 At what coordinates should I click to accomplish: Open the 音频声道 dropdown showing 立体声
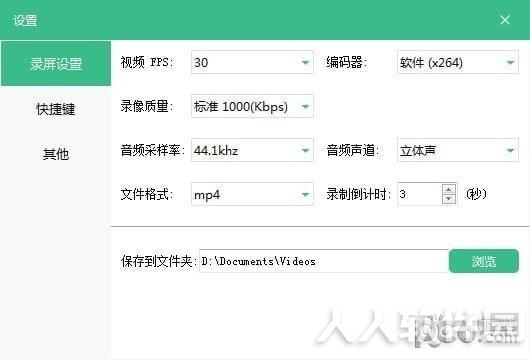458,150
